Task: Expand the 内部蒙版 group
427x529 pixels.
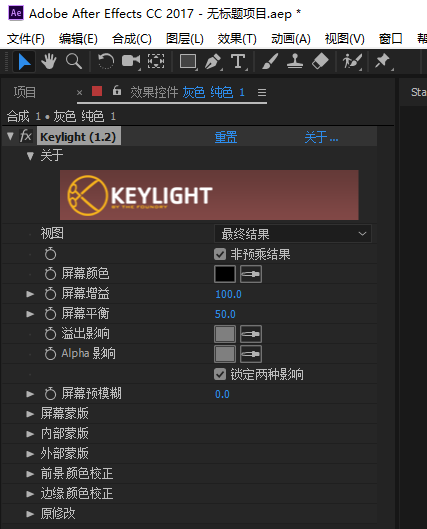Action: [30, 434]
